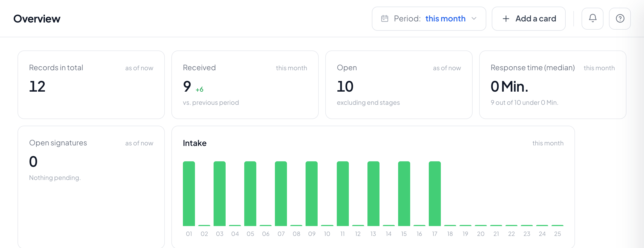644x248 pixels.
Task: Click 'vs. previous period' text
Action: pyautogui.click(x=211, y=103)
